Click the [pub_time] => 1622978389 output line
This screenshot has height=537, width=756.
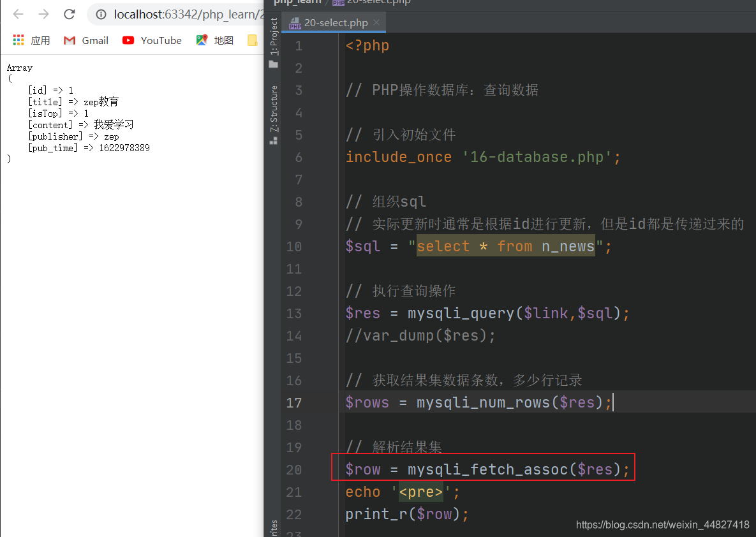click(x=89, y=148)
